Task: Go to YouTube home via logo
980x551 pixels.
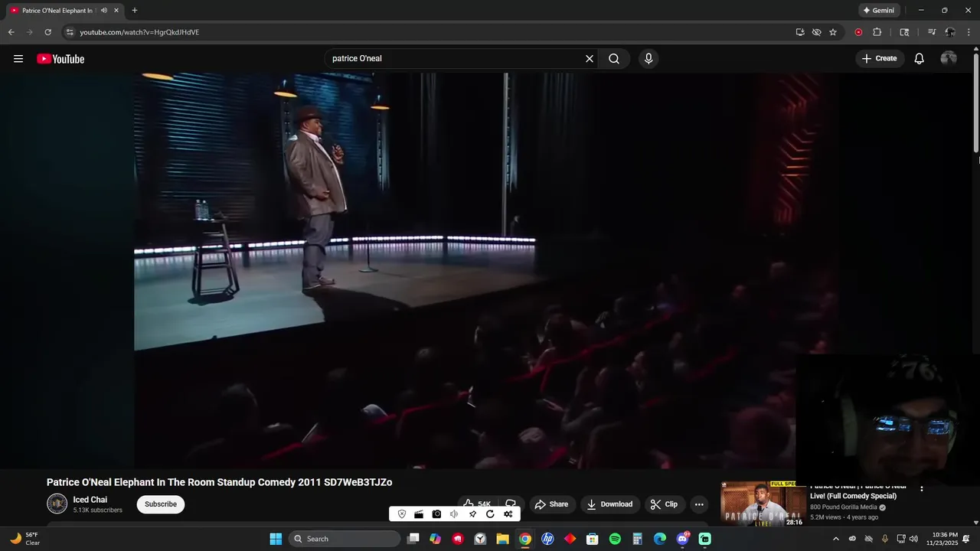Action: [x=60, y=59]
